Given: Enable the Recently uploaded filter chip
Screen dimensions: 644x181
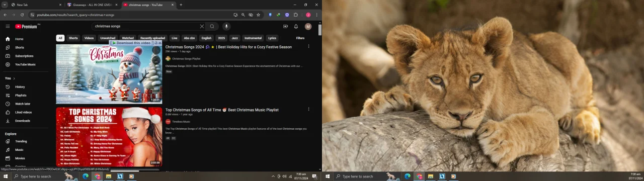Looking at the screenshot, I should (152, 38).
